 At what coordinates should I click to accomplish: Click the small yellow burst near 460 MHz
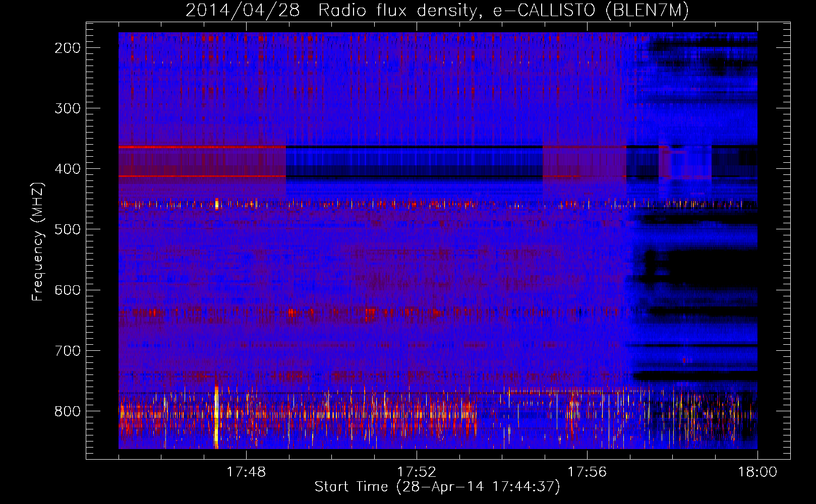pos(217,204)
